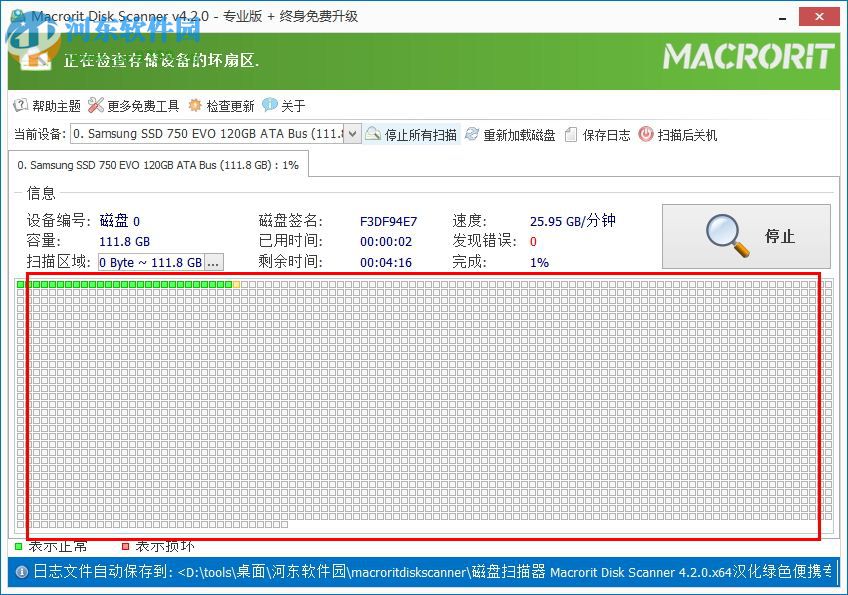Click the MACRORIT logo banner
This screenshot has width=848, height=595.
click(x=748, y=57)
